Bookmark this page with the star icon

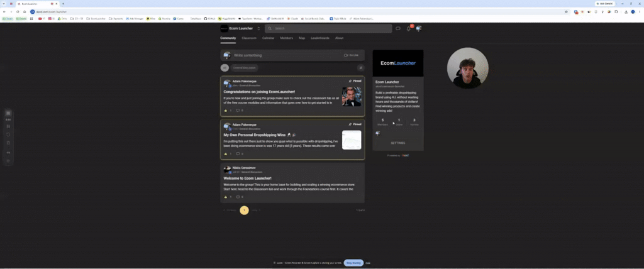pos(566,11)
